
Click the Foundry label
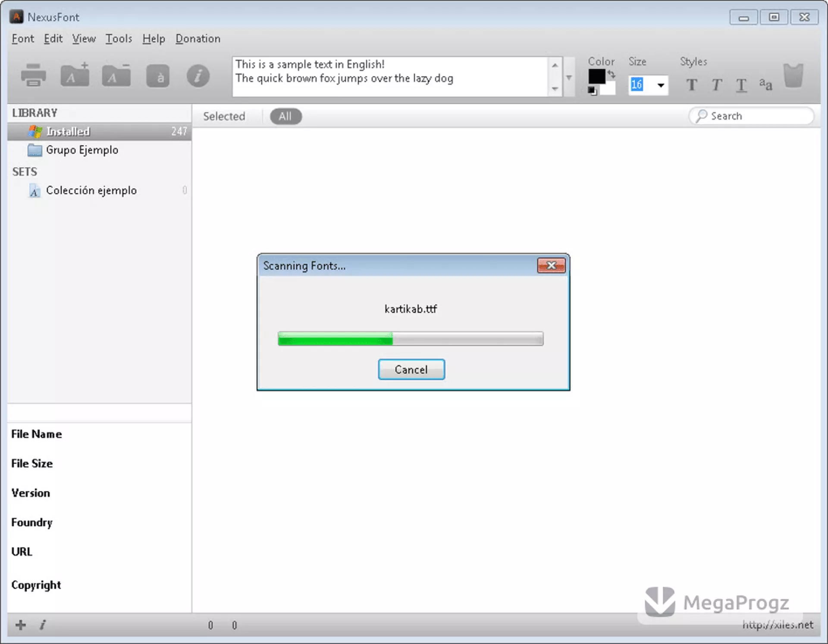tap(32, 522)
